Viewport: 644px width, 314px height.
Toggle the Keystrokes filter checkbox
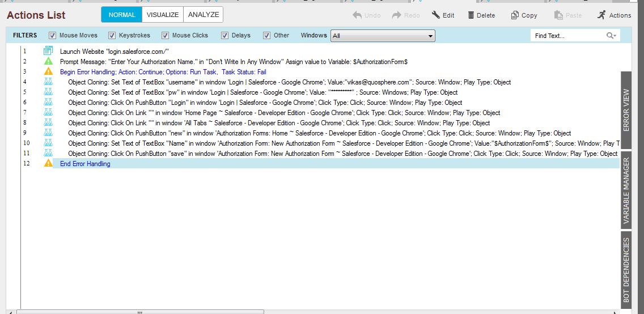point(112,36)
